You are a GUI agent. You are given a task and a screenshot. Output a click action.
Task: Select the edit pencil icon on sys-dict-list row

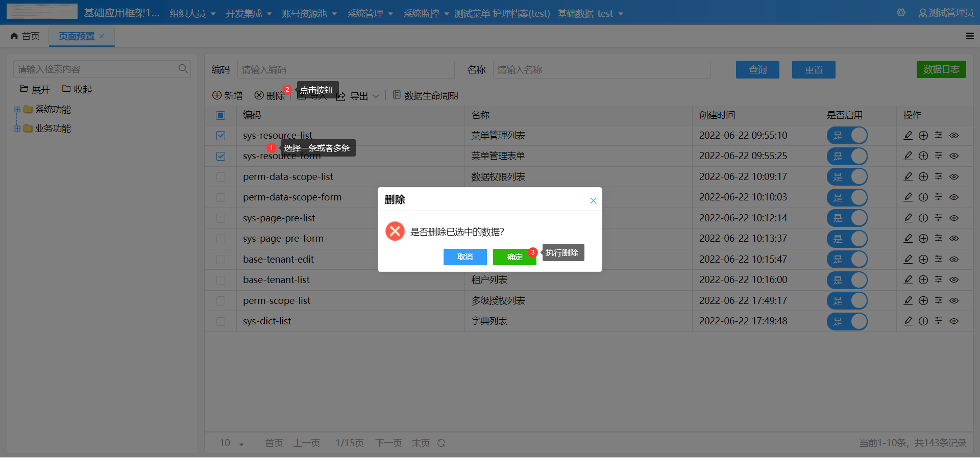click(908, 321)
